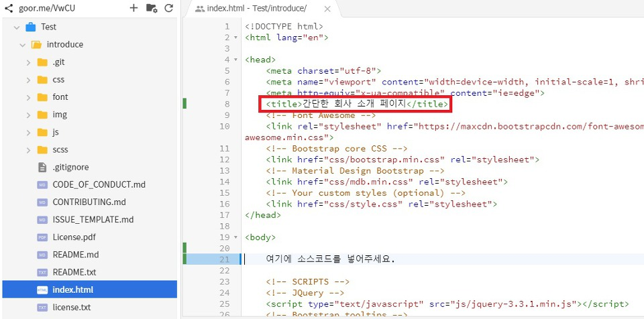Click the scss folder icon
The height and width of the screenshot is (319, 644).
pyautogui.click(x=42, y=150)
